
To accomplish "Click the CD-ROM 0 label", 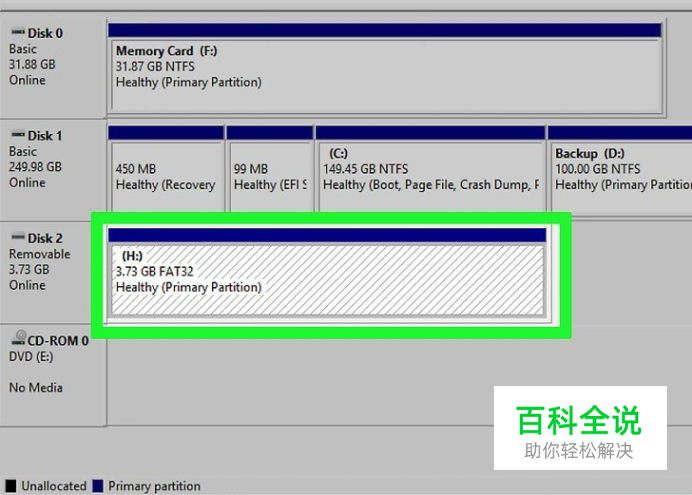I will [x=58, y=341].
